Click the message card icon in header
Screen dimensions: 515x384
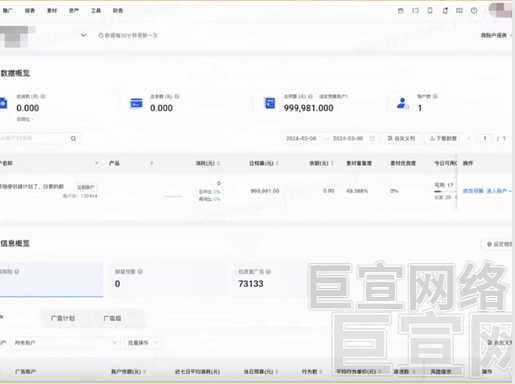[x=459, y=11]
